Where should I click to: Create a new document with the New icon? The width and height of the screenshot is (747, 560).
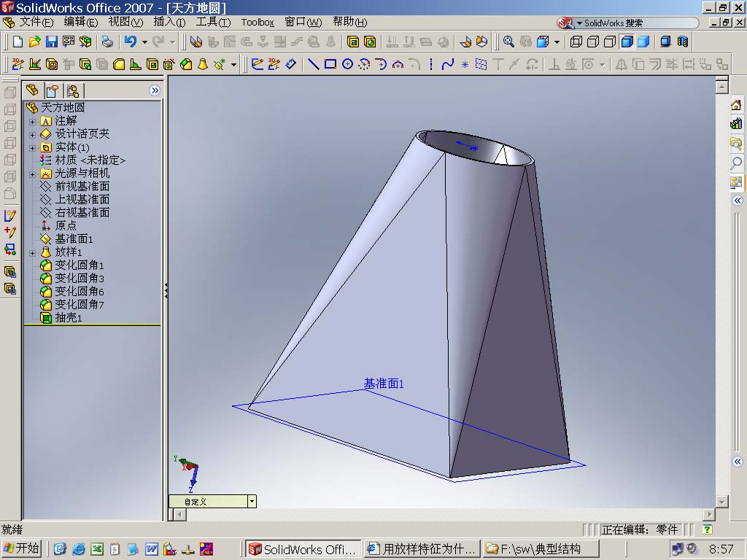coord(18,42)
